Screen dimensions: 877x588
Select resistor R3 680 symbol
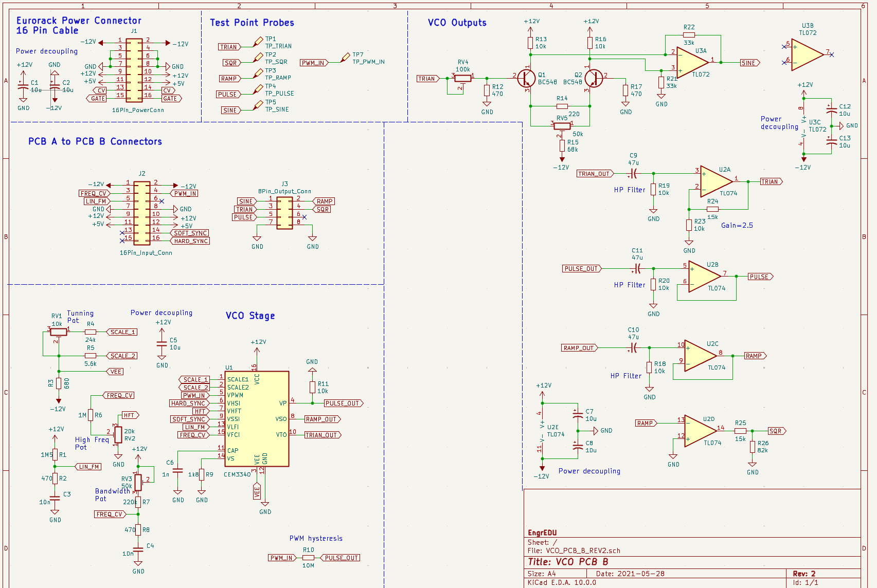tap(59, 383)
